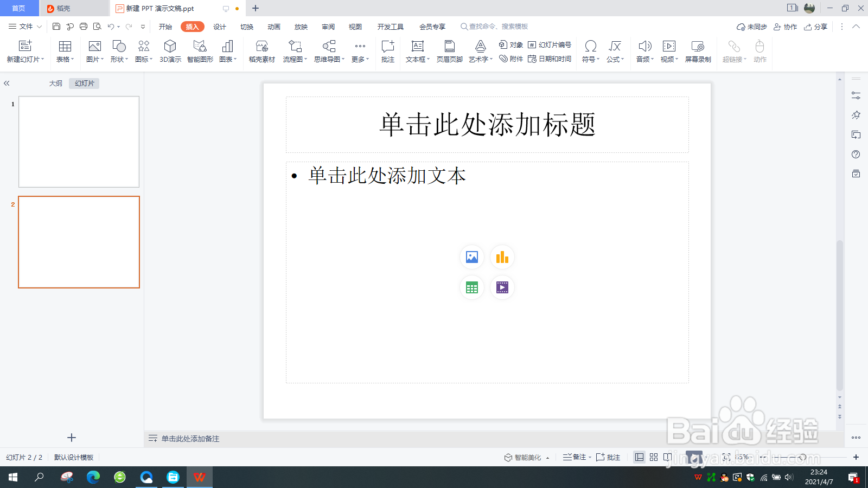The image size is (868, 488).
Task: Expand the 音频 audio dropdown
Action: (x=643, y=52)
